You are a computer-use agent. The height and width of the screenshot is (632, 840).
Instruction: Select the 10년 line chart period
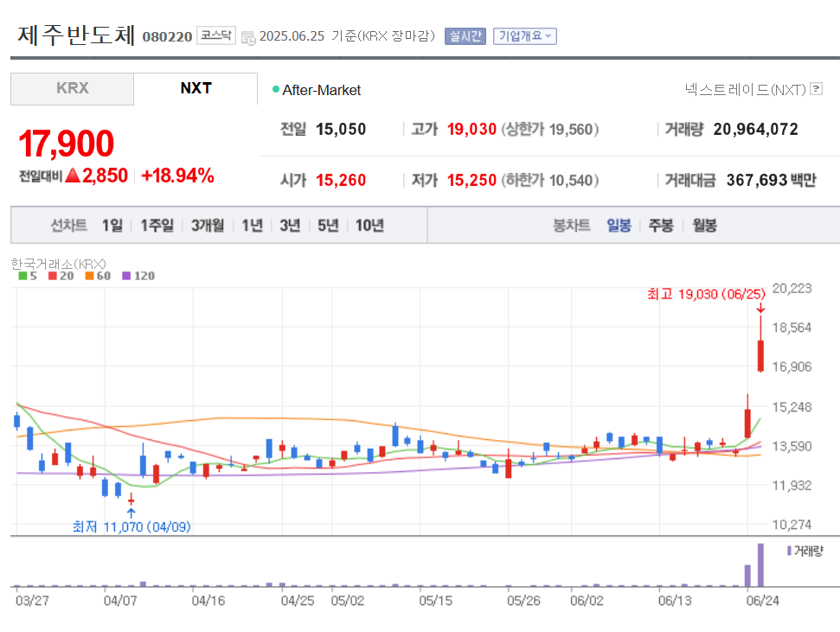point(369,226)
